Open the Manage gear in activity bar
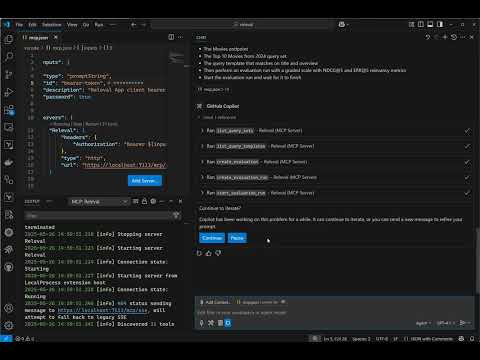Viewport: 480px width, 360px height. (9, 325)
